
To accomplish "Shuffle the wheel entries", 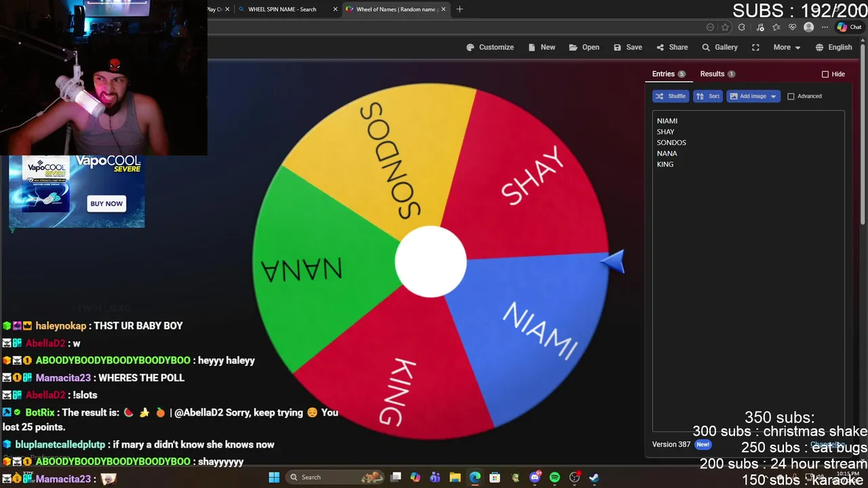I will (671, 96).
